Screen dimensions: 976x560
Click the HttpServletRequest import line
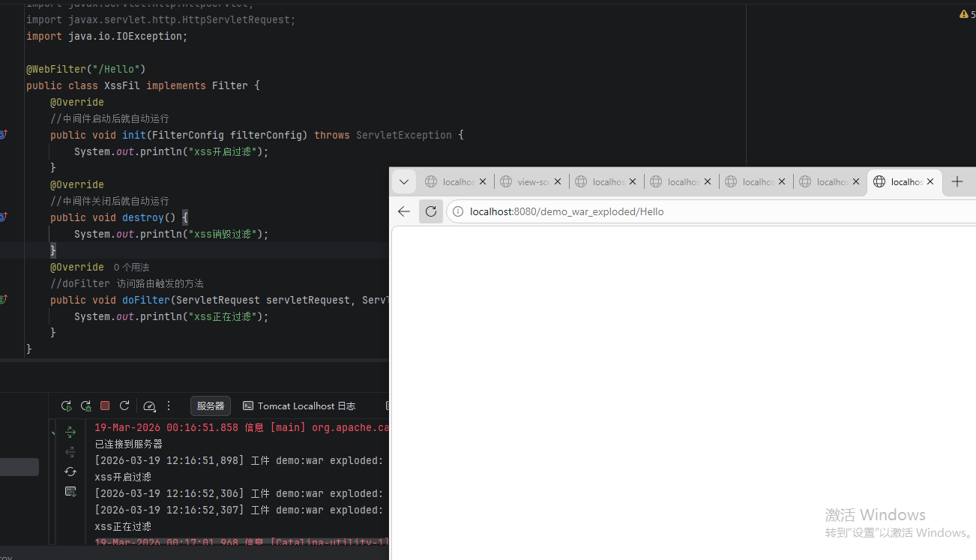161,19
